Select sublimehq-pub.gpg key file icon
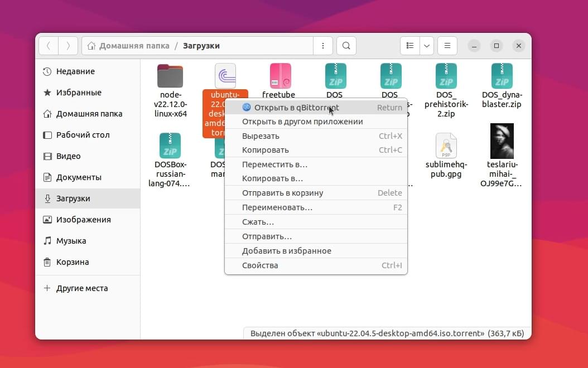Image resolution: width=588 pixels, height=368 pixels. [446, 146]
